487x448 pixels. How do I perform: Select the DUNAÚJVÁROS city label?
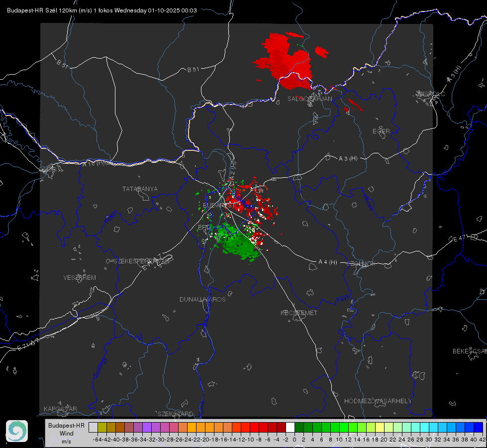coord(202,299)
